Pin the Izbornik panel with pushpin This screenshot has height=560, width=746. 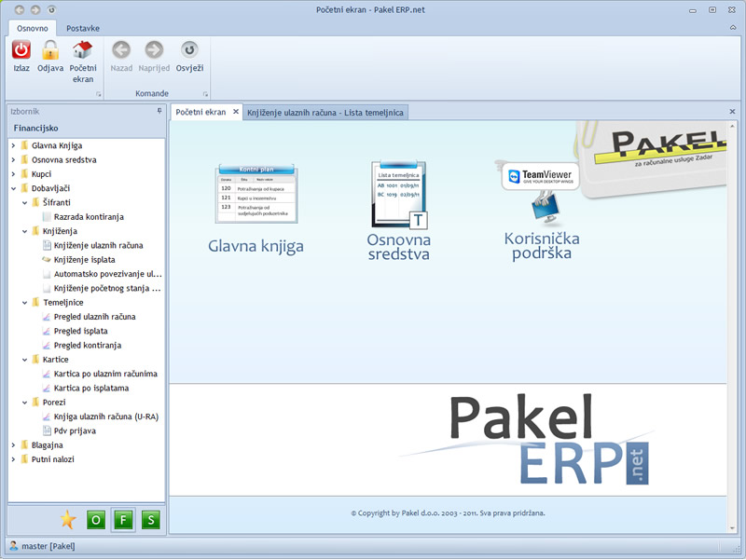(x=159, y=111)
